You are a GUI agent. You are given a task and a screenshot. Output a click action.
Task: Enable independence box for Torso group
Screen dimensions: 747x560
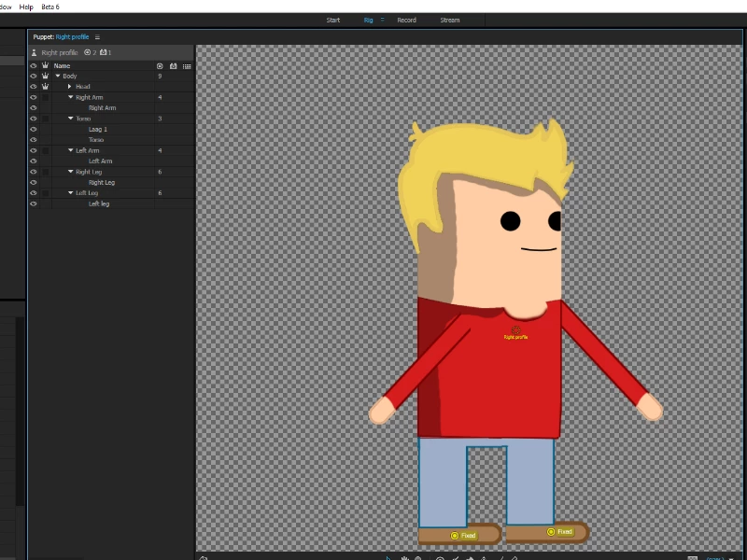point(45,119)
